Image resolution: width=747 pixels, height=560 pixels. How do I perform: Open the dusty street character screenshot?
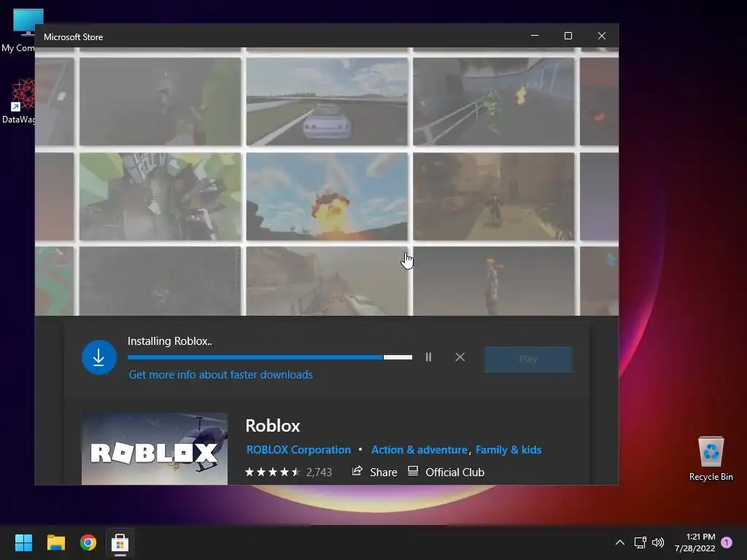(x=494, y=196)
